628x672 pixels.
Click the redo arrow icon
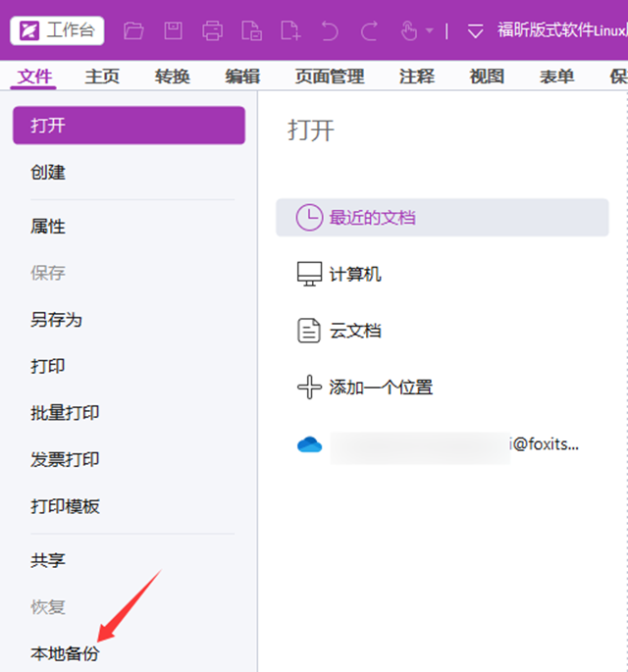click(x=369, y=30)
